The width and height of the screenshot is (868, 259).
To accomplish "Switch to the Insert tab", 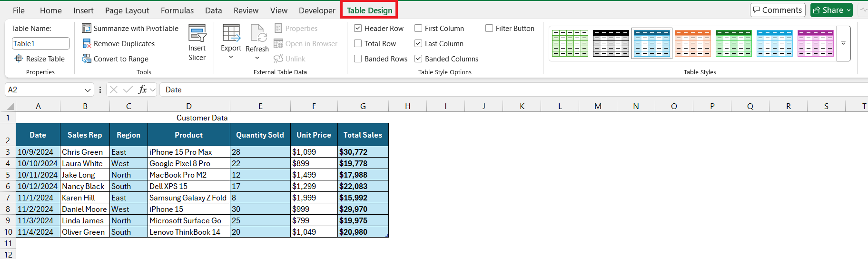I will click(83, 10).
